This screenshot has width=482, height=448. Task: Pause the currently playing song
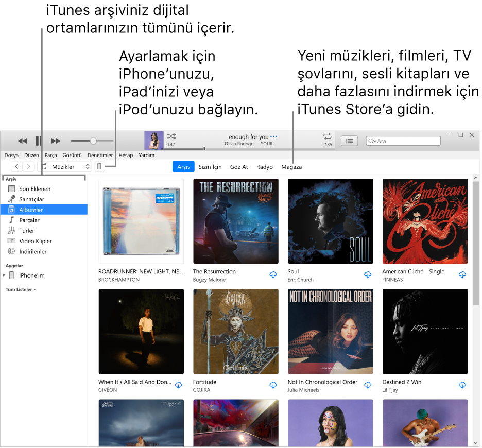[x=39, y=140]
